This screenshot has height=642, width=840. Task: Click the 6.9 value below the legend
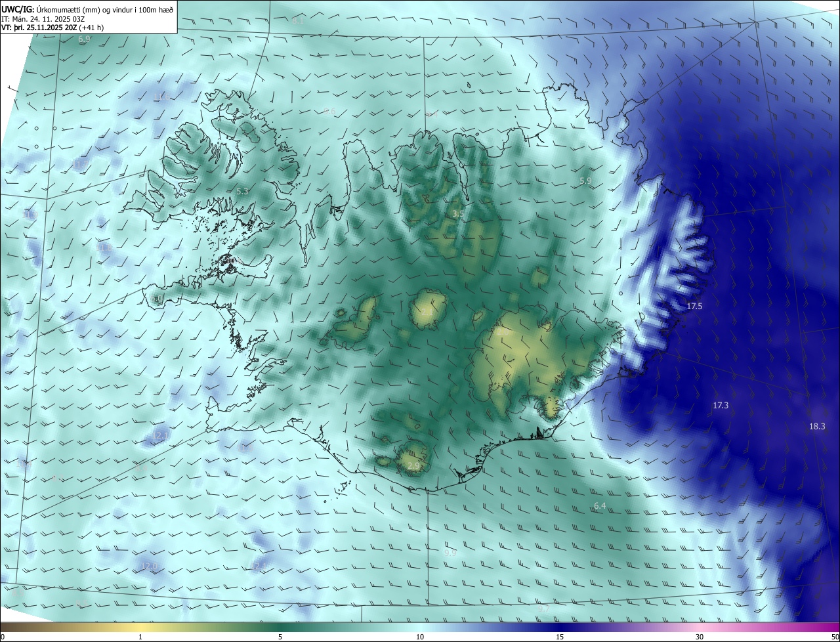point(84,40)
